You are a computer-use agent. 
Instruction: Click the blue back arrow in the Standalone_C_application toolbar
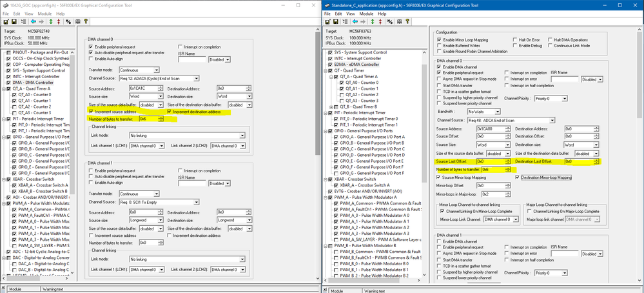(355, 21)
